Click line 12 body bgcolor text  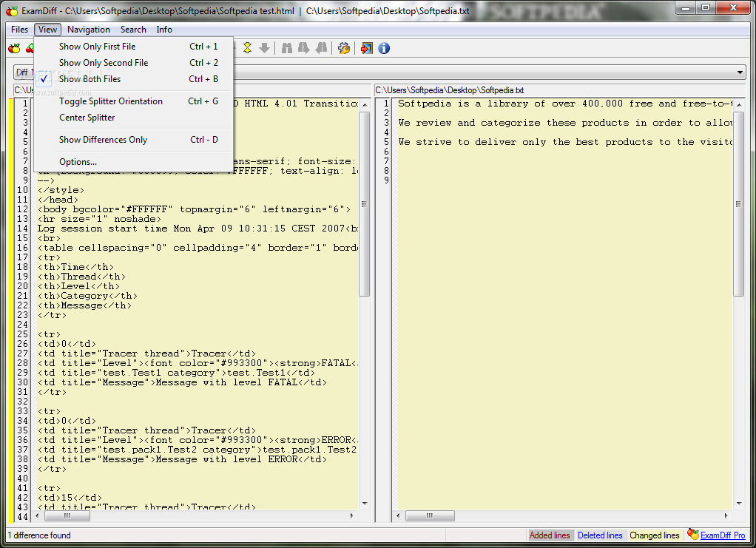tap(195, 209)
